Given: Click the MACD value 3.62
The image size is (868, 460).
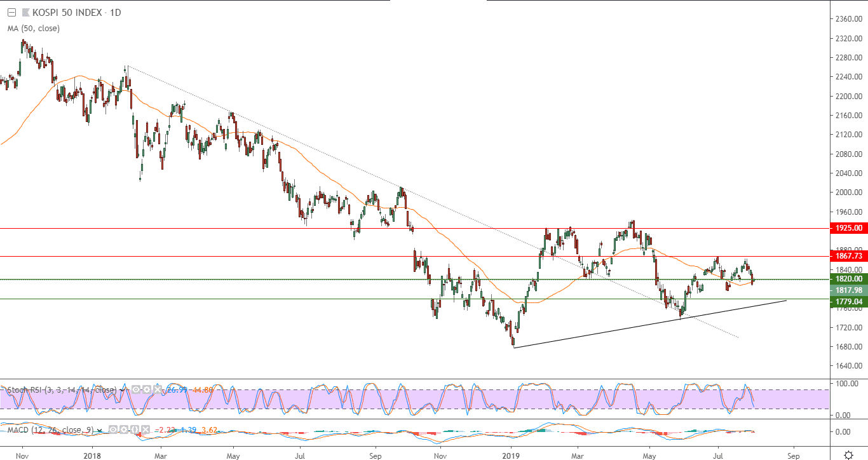Looking at the screenshot, I should (x=208, y=430).
